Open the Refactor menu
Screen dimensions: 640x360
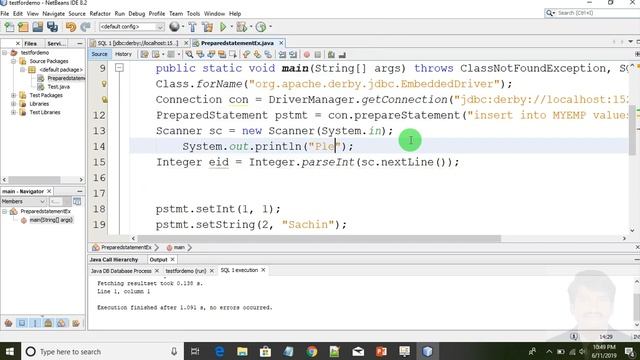[x=100, y=13]
